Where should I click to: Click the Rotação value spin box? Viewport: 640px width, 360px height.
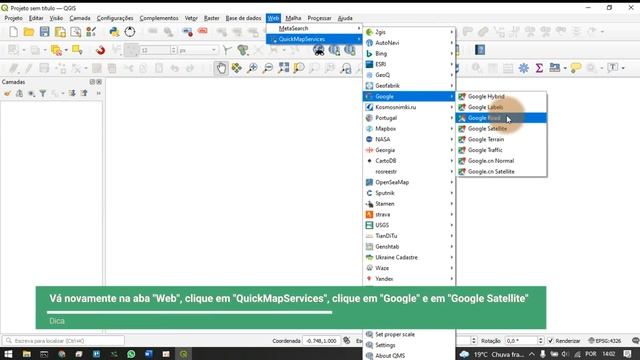pyautogui.click(x=524, y=341)
